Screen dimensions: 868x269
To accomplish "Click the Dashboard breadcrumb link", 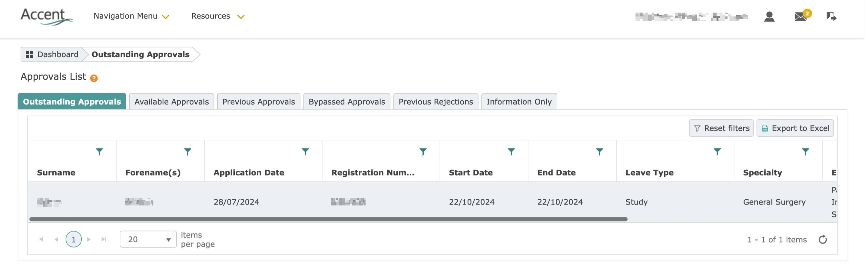I will tap(52, 55).
